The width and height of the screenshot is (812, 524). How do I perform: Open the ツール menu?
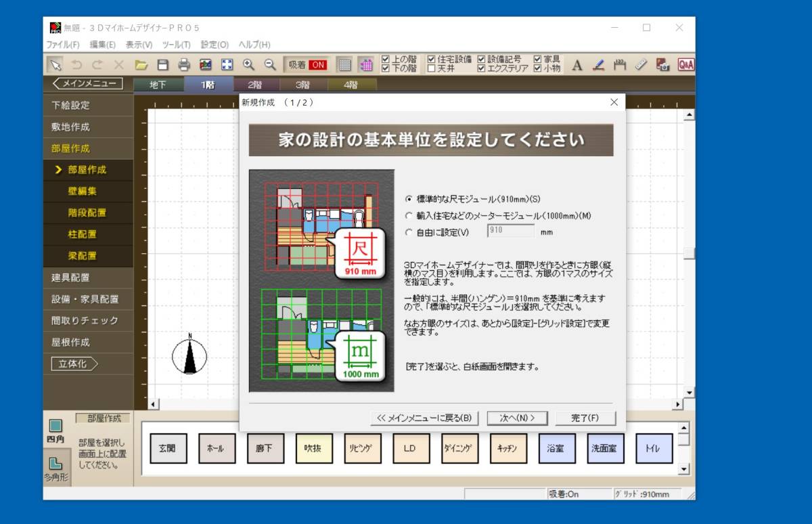[x=176, y=45]
